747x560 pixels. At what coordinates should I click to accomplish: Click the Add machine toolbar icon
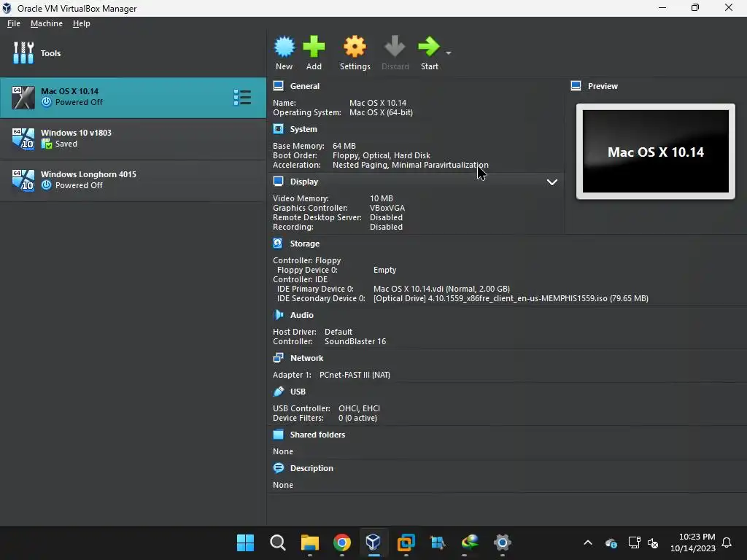pos(314,47)
